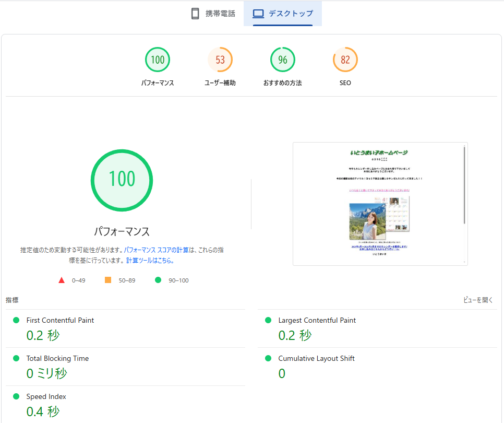
Task: Click the large performance 100 circle
Action: [122, 179]
